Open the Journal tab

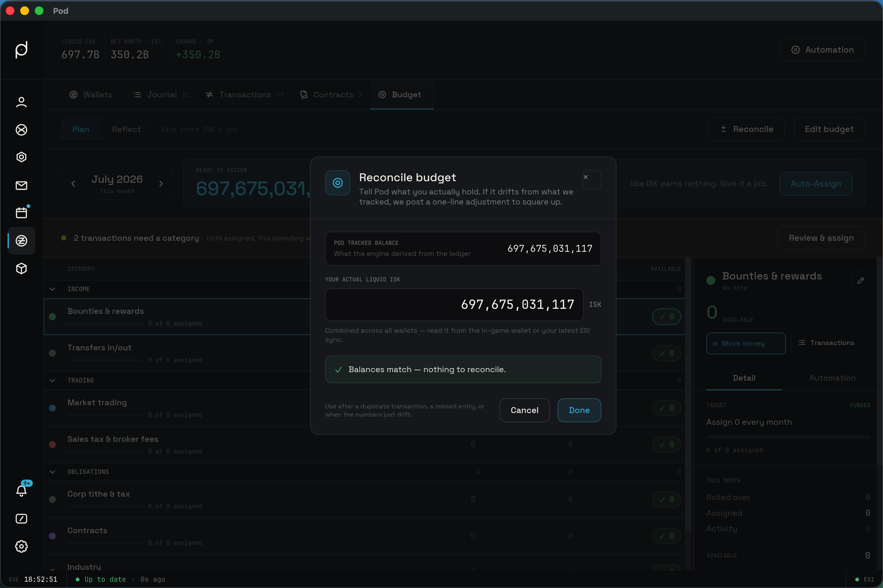pyautogui.click(x=161, y=95)
